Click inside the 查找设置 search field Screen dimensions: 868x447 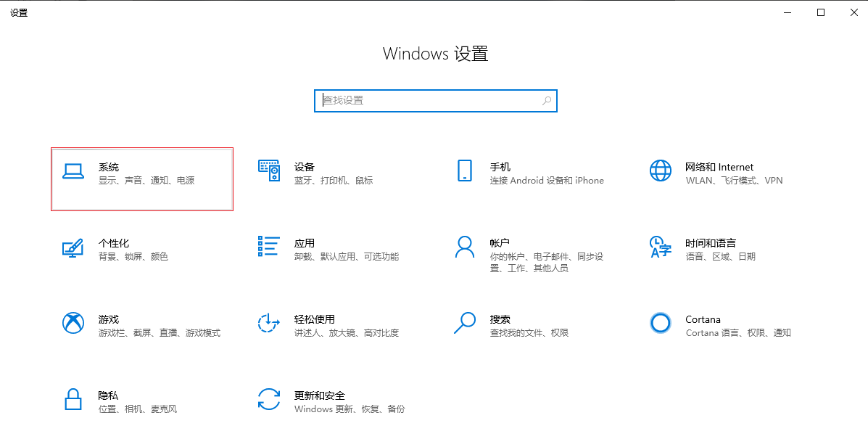coord(428,100)
